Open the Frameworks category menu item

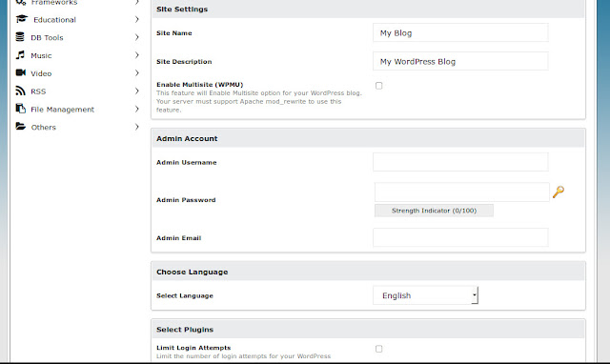(77, 3)
